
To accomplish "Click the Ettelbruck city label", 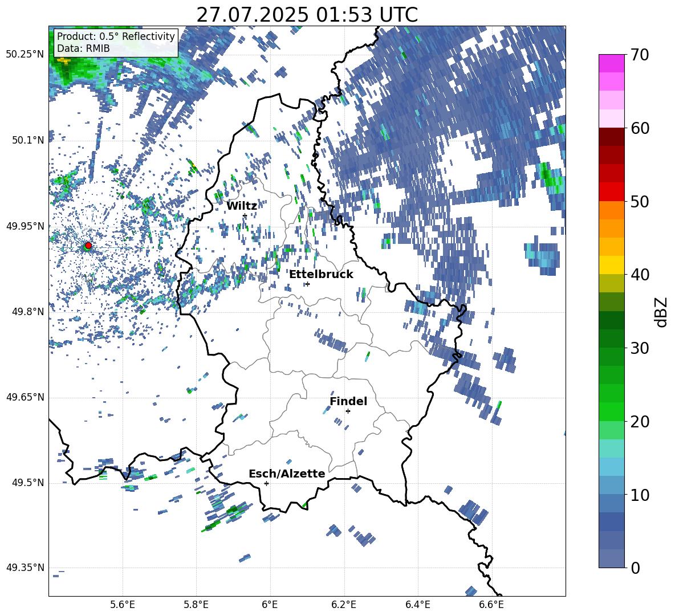I will tap(321, 275).
